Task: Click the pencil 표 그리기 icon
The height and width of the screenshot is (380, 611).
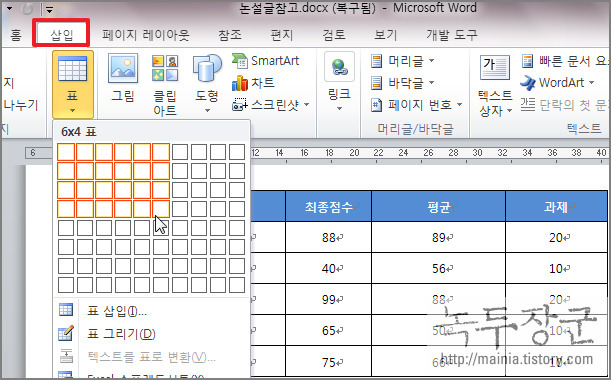Action: tap(66, 333)
